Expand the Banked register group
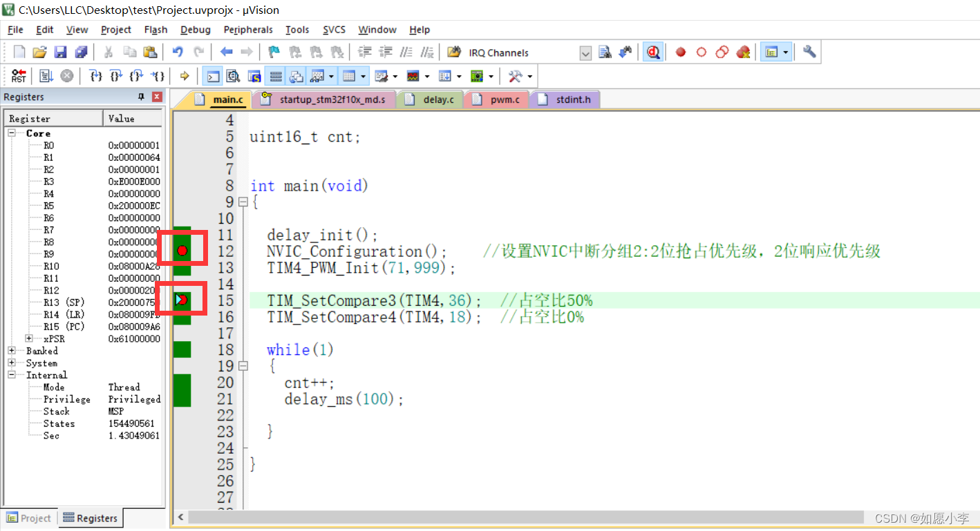The width and height of the screenshot is (980, 531). tap(12, 351)
